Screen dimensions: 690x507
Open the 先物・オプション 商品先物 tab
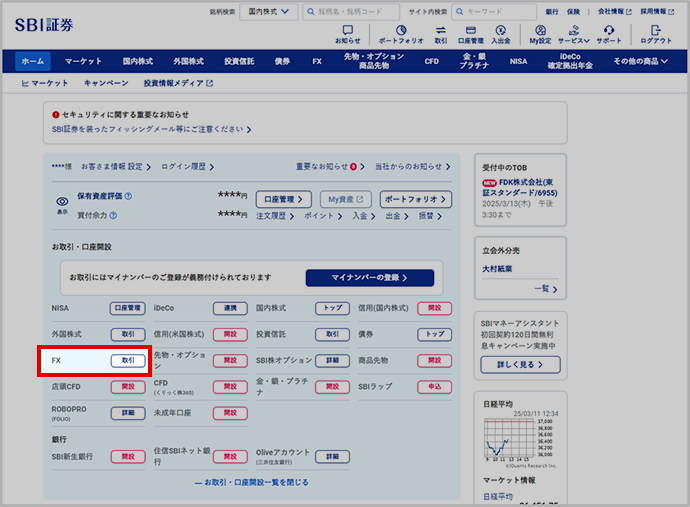pyautogui.click(x=374, y=61)
